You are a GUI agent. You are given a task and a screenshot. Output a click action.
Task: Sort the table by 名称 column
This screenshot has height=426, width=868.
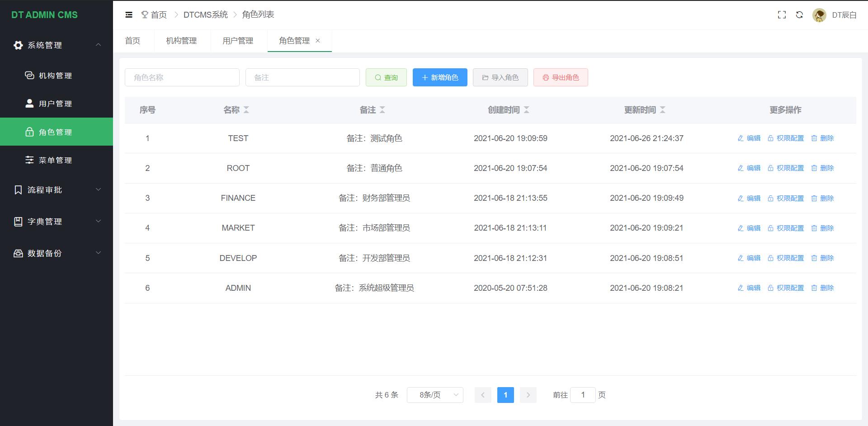[246, 110]
